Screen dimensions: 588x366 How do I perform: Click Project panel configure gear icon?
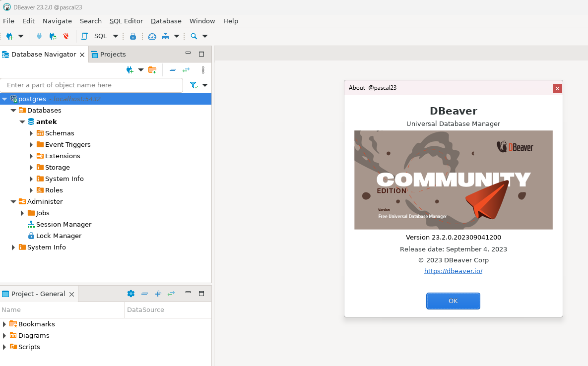click(131, 294)
